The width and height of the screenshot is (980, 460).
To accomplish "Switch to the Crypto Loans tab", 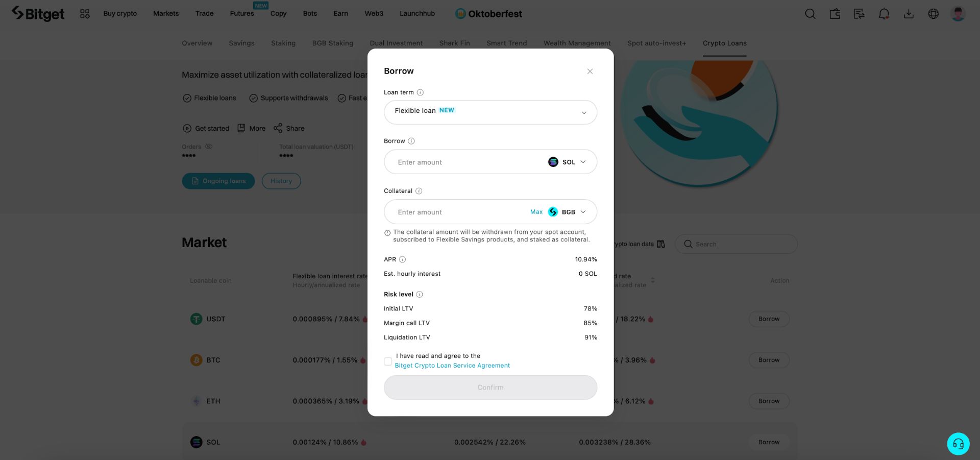I will point(724,43).
